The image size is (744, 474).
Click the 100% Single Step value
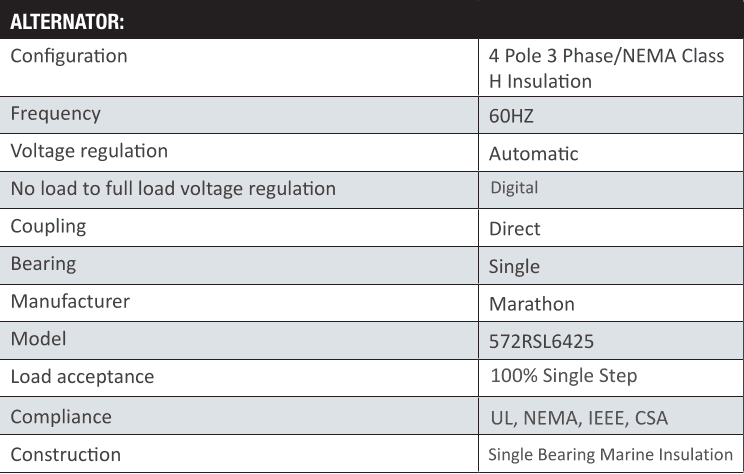point(564,376)
